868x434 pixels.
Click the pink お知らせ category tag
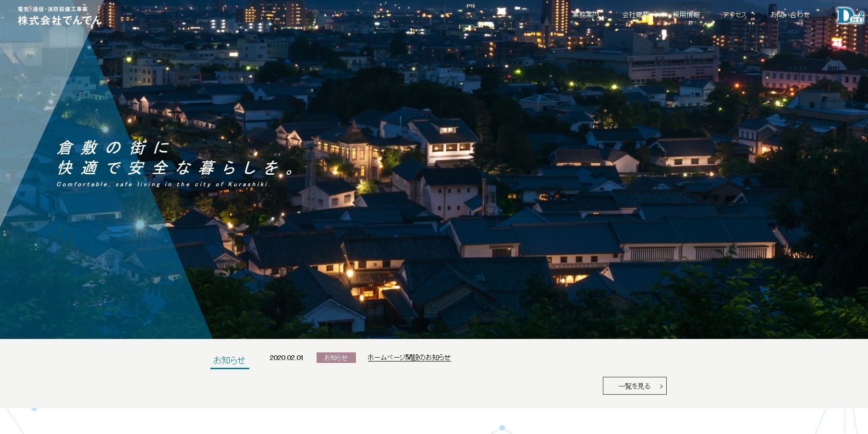click(336, 358)
